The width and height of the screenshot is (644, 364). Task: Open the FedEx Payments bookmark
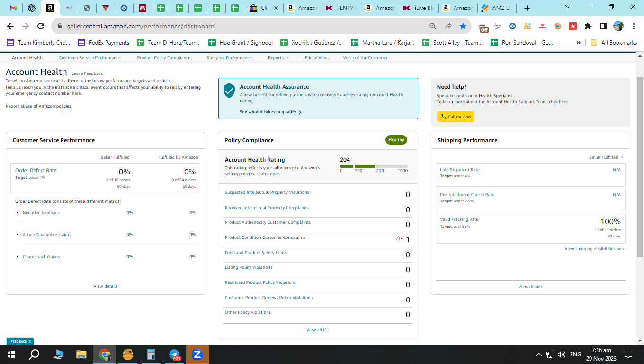point(103,43)
